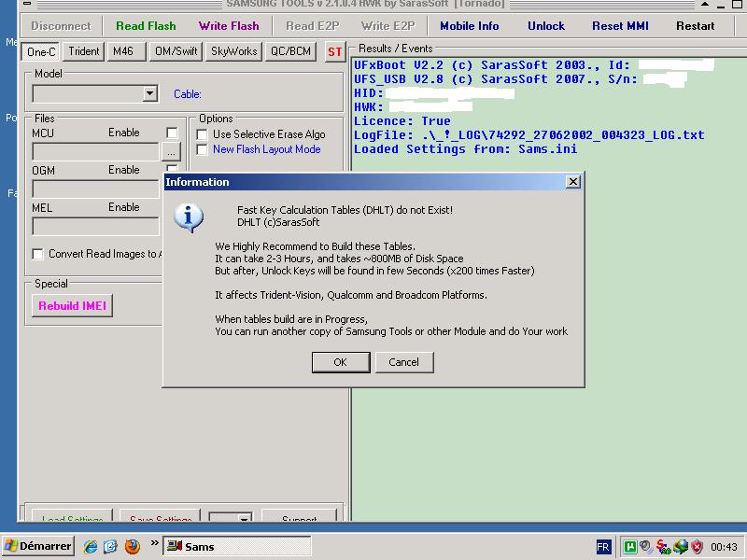The height and width of the screenshot is (560, 747).
Task: Open Internet Explorer from quick launch
Action: point(91,546)
